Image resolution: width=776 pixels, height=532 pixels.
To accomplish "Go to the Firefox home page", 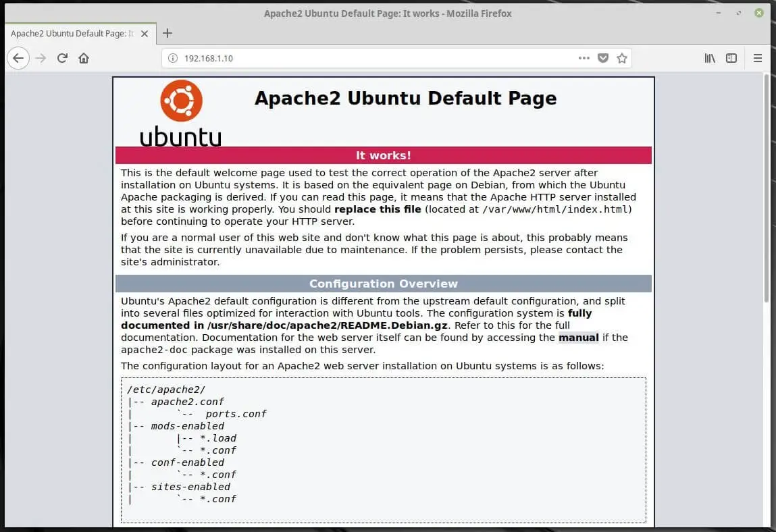I will point(84,58).
